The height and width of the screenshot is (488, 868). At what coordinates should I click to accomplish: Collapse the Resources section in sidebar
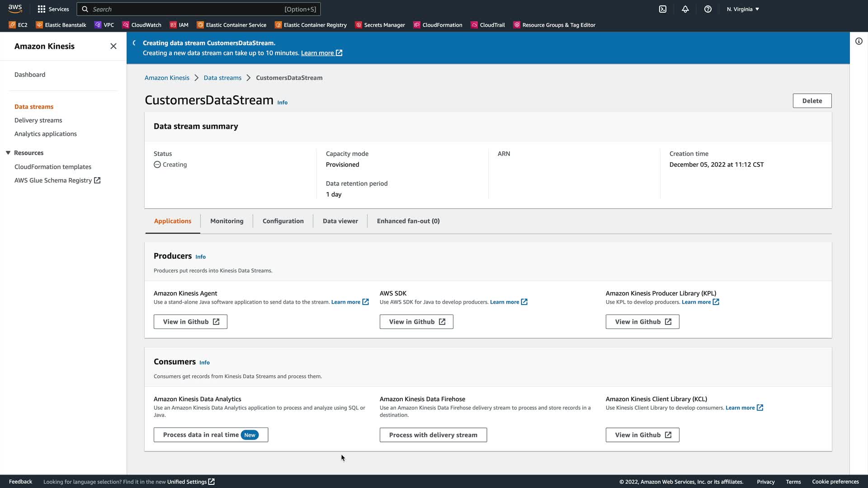click(x=8, y=153)
